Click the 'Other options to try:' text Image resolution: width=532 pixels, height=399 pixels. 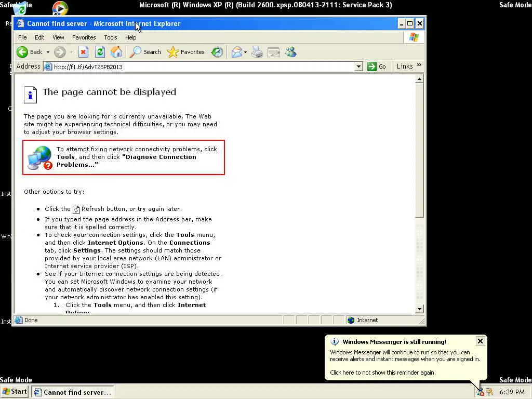click(54, 192)
